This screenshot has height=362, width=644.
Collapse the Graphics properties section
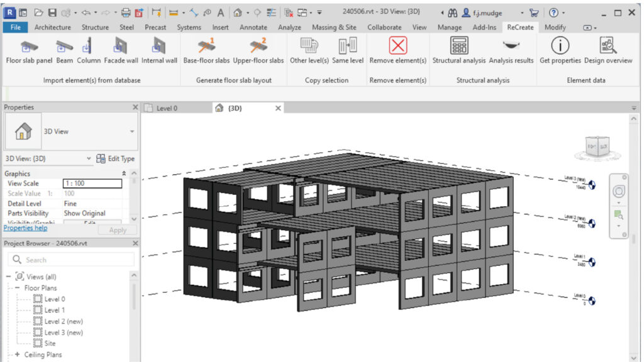coord(124,173)
